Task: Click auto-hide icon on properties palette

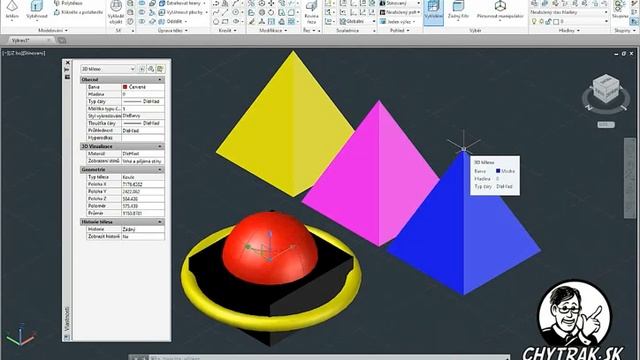Action: click(x=67, y=70)
